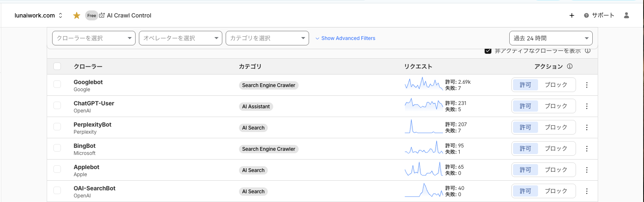Click info icon next to inactive crawlers label
Screen dimensions: 644x202
coord(588,51)
